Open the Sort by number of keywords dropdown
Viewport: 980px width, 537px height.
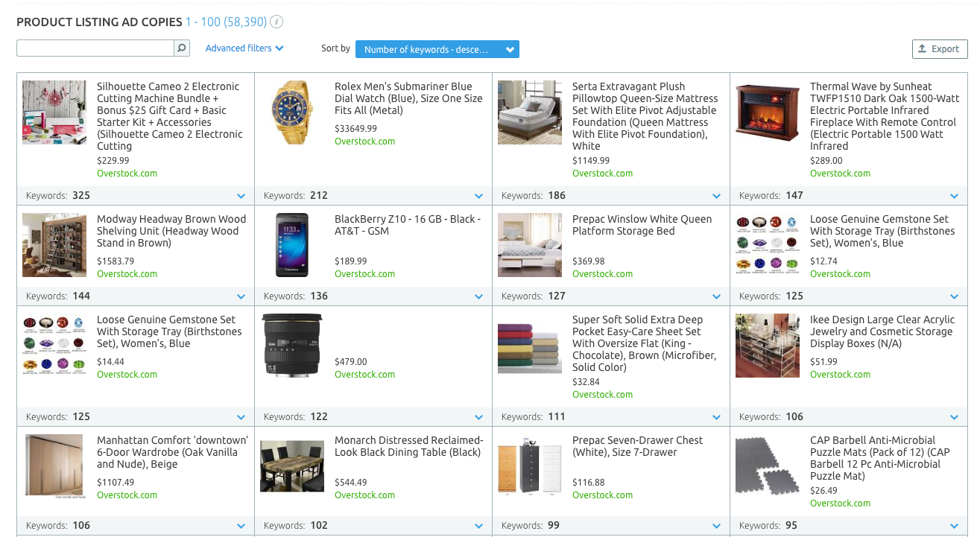pyautogui.click(x=437, y=49)
